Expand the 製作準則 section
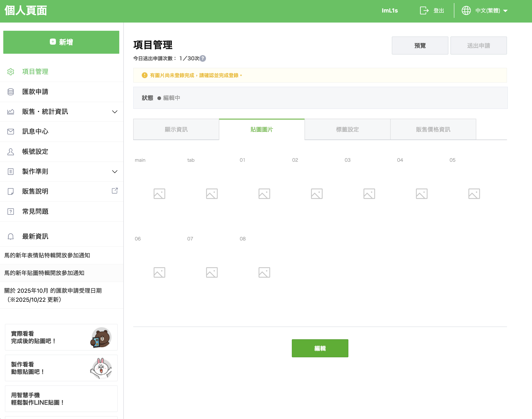The image size is (532, 419). pos(115,172)
